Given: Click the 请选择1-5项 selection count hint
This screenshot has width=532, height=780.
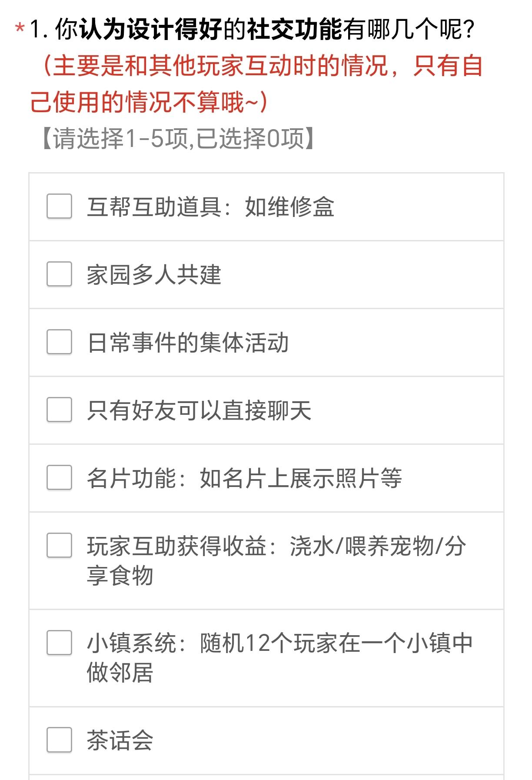Looking at the screenshot, I should [x=178, y=139].
